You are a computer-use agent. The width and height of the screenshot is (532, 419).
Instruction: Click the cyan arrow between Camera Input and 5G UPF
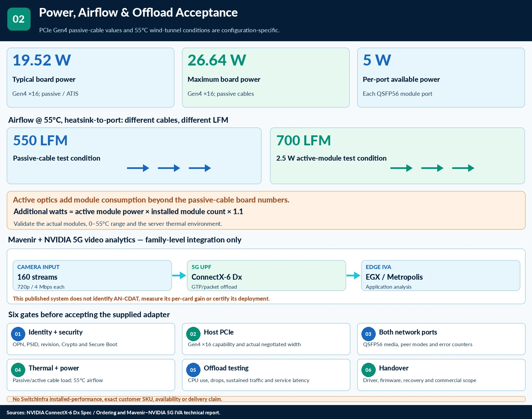pos(179,275)
